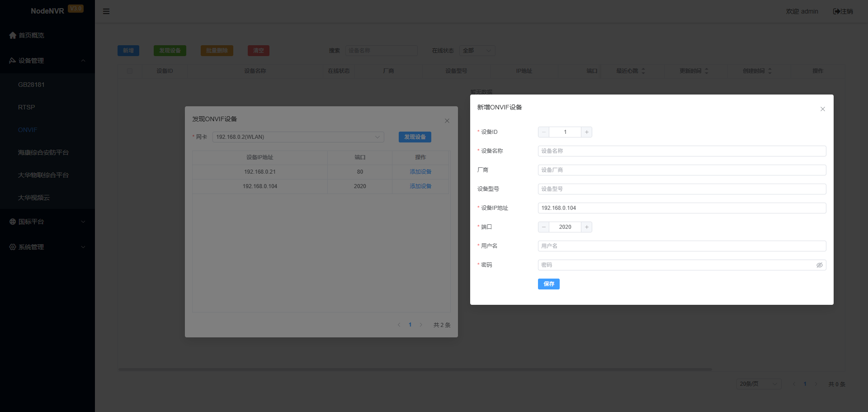Increase 设备ID with plus button
The width and height of the screenshot is (868, 412).
pyautogui.click(x=586, y=132)
